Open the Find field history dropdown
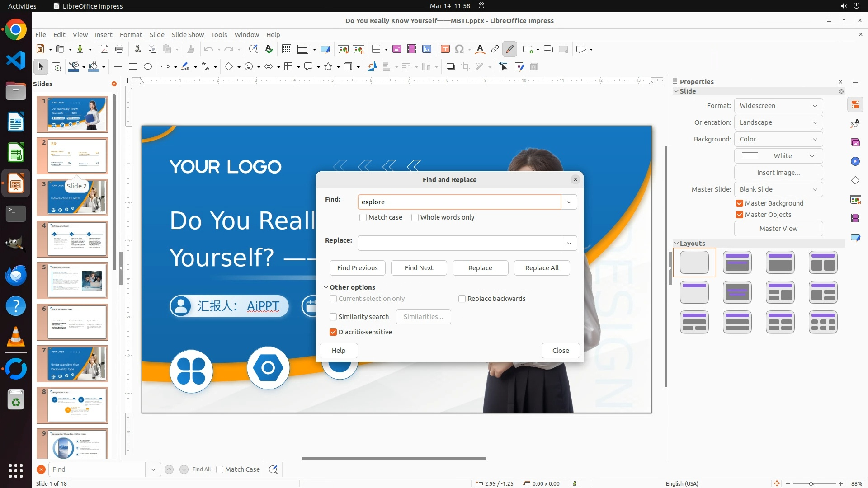Viewport: 868px width, 488px height. (x=569, y=202)
